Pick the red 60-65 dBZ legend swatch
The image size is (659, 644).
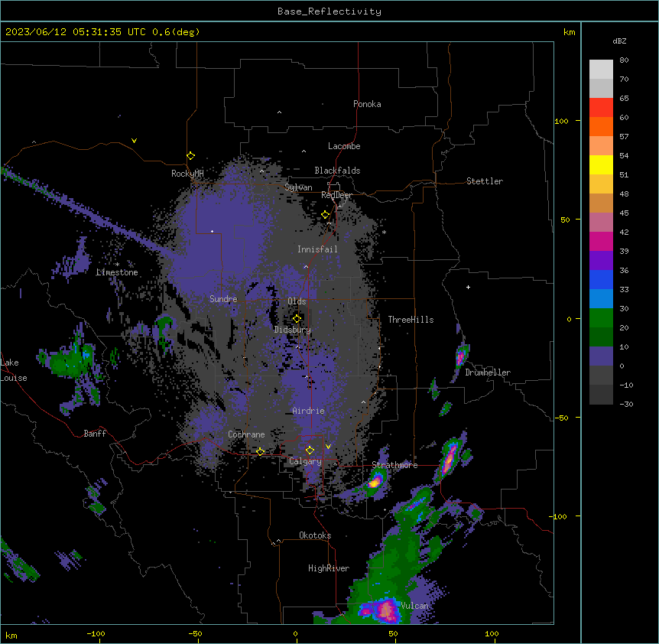coord(601,107)
